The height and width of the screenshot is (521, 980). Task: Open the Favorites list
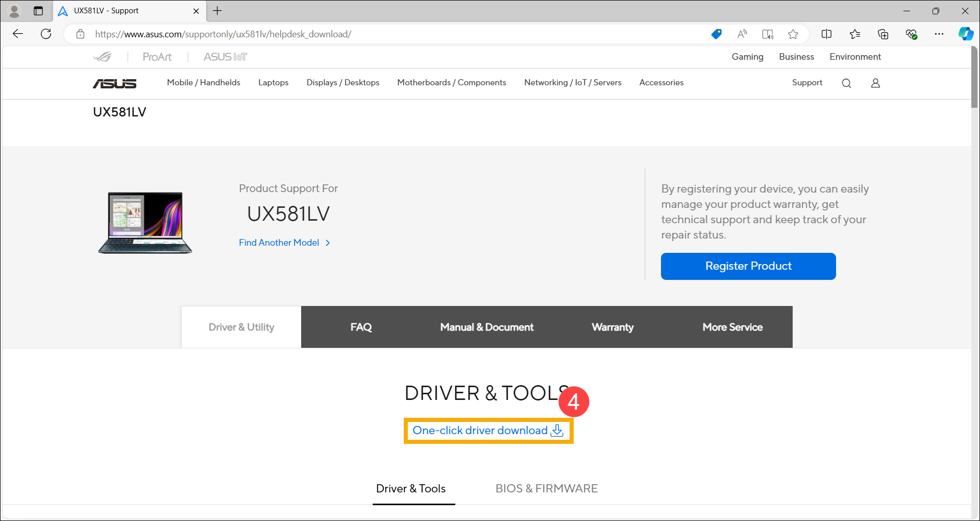pos(855,34)
